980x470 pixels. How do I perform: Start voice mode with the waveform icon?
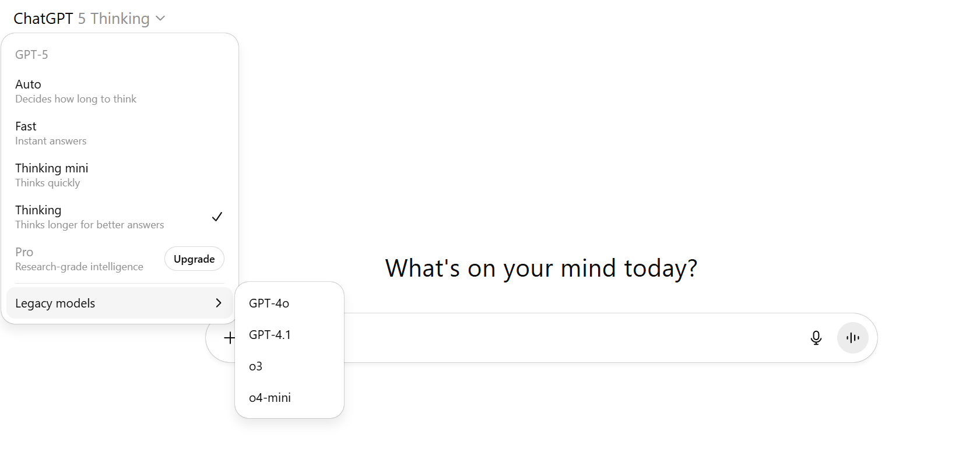[x=852, y=338]
